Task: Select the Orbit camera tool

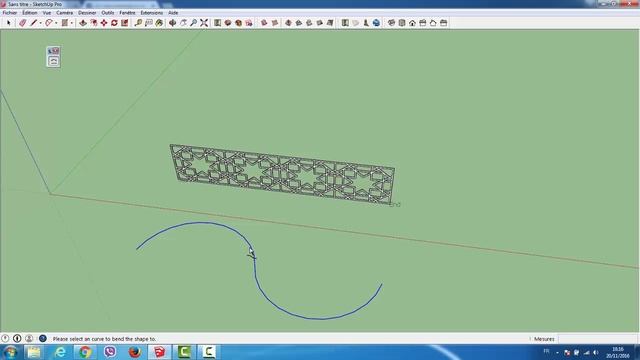Action: (173, 23)
